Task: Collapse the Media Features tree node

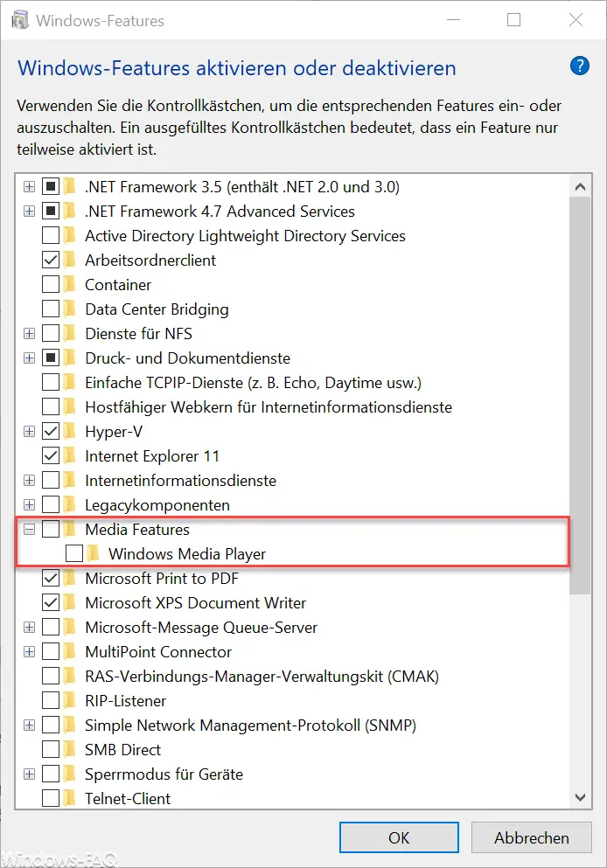Action: [30, 529]
